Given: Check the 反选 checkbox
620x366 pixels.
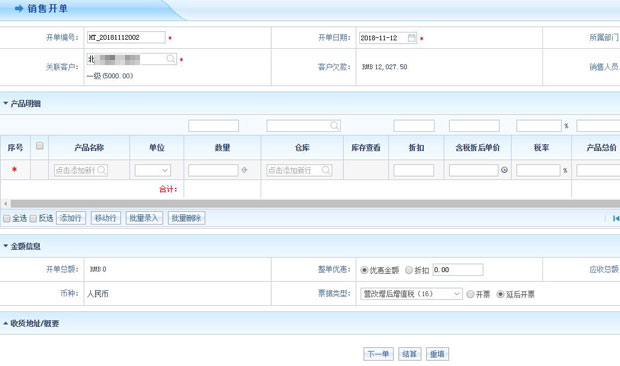Looking at the screenshot, I should pos(33,219).
